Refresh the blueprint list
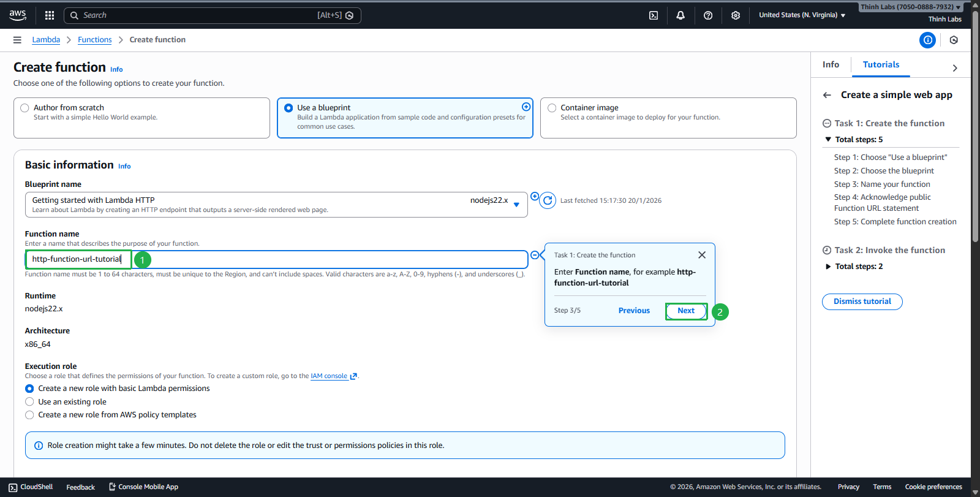The width and height of the screenshot is (980, 497). pos(548,200)
